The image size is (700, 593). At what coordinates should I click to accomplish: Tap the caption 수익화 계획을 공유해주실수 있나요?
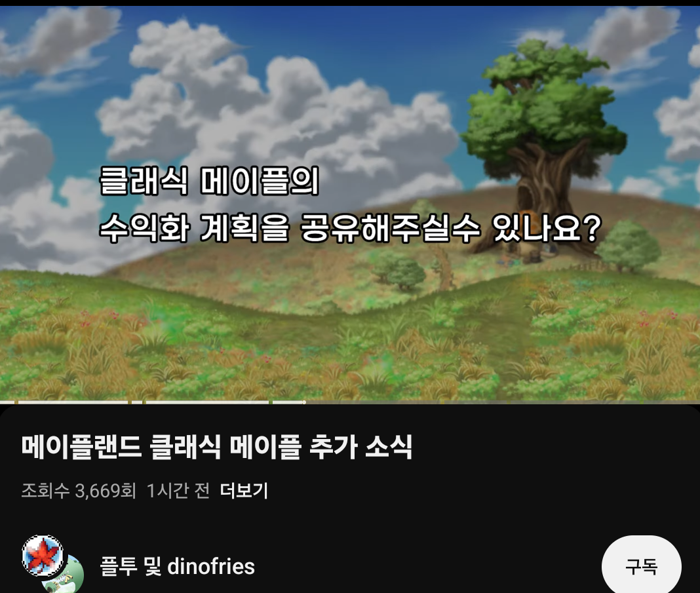pos(350,228)
